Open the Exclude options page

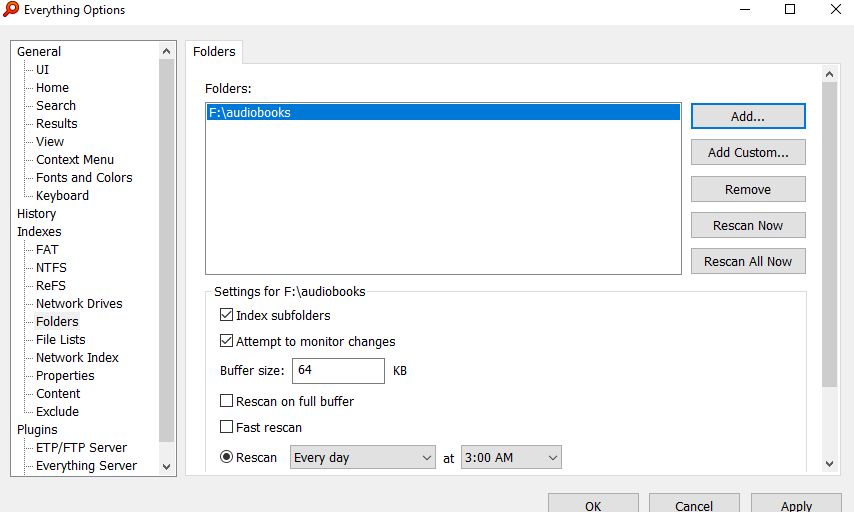[57, 411]
